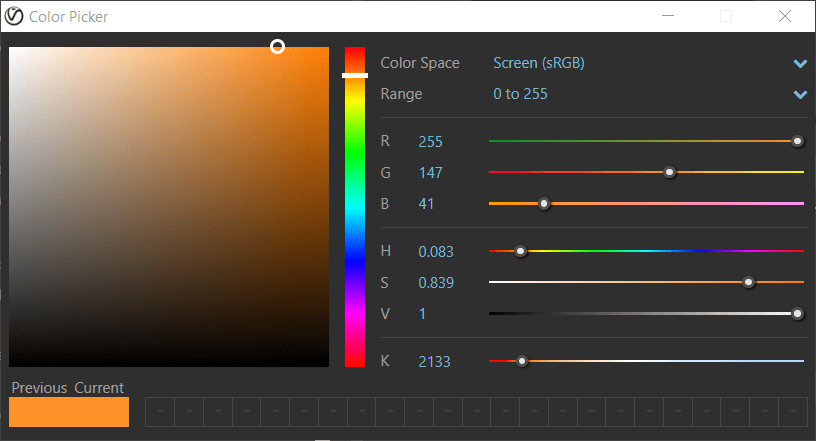Viewport: 816px width, 441px height.
Task: Edit the K value field 2133
Action: tap(434, 361)
